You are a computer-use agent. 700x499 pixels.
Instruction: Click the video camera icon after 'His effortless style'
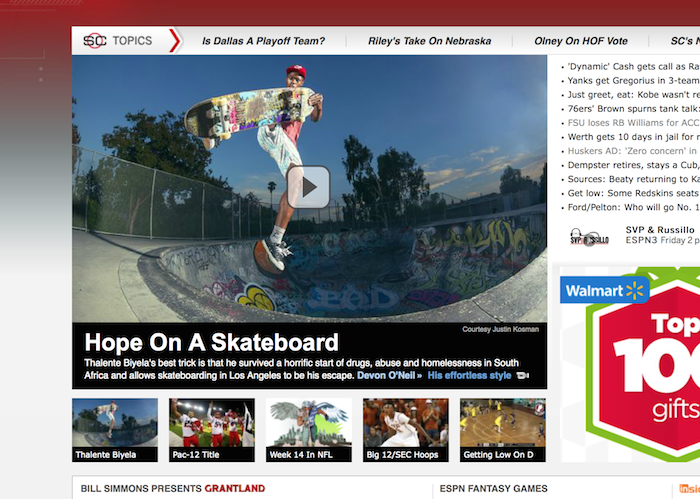(522, 375)
